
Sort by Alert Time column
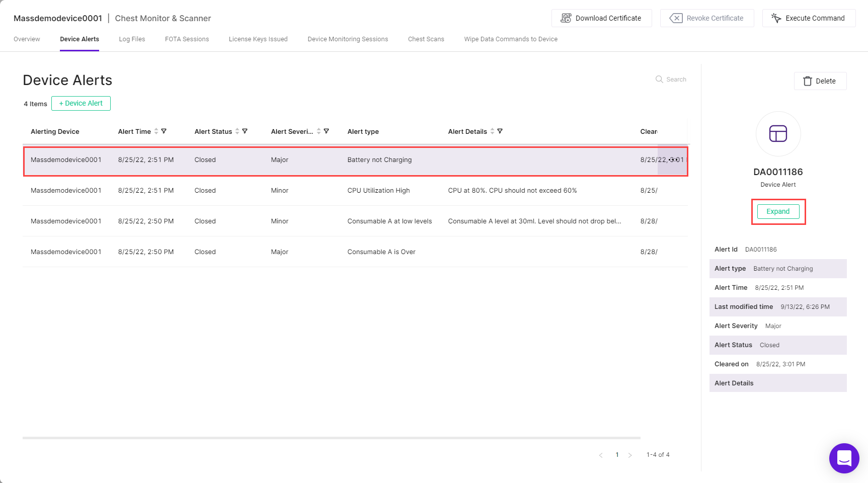pos(156,131)
